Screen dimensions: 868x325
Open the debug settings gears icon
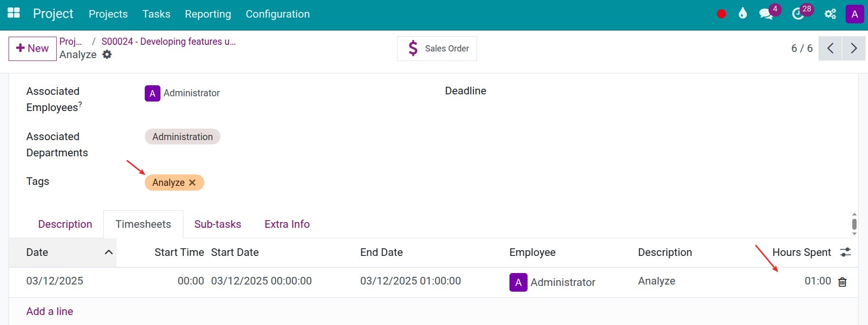(x=830, y=14)
